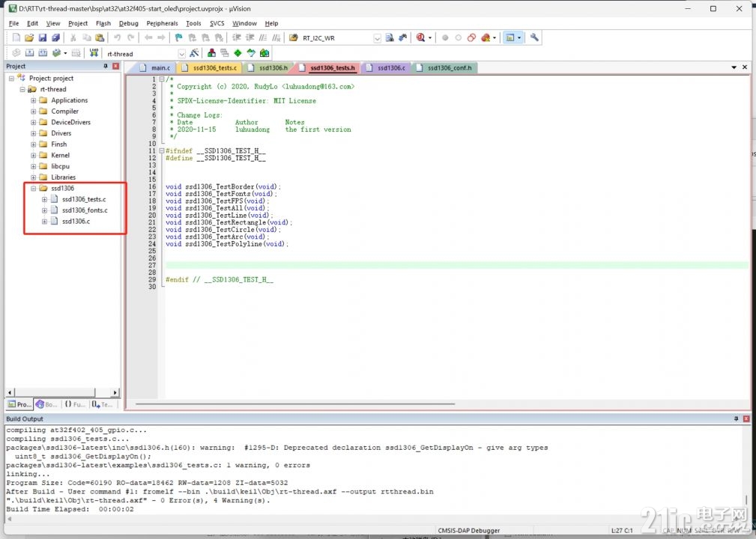This screenshot has height=539, width=756.
Task: Open the Peripherals menu
Action: click(x=162, y=23)
